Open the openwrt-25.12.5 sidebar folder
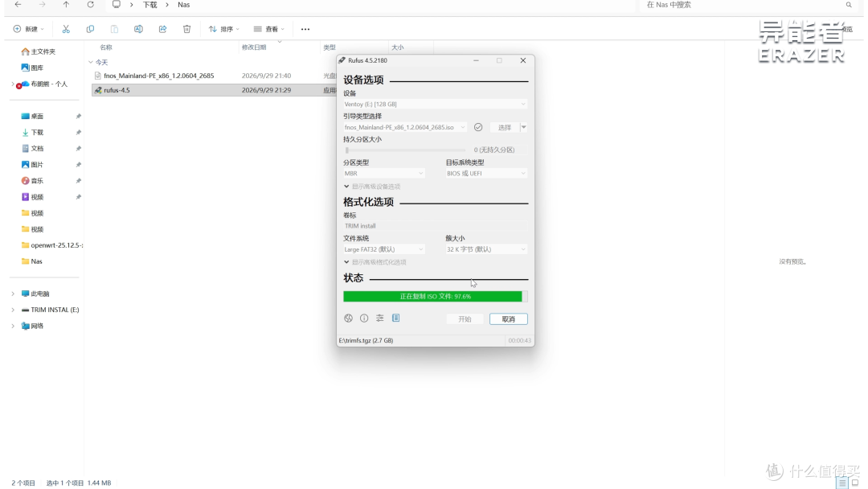868x489 pixels. pos(51,245)
